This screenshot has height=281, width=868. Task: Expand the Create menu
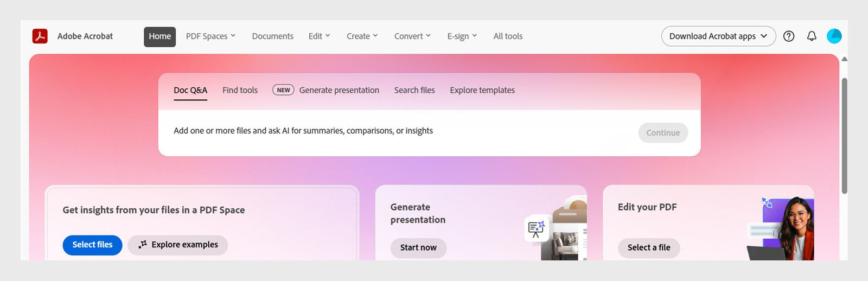[x=362, y=36]
